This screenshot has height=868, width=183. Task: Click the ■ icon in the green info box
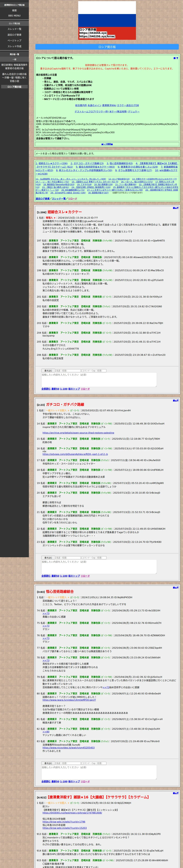[175, 58]
